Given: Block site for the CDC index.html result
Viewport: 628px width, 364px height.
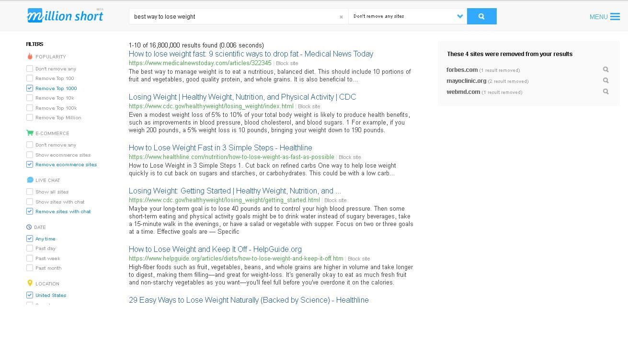Looking at the screenshot, I should (309, 106).
